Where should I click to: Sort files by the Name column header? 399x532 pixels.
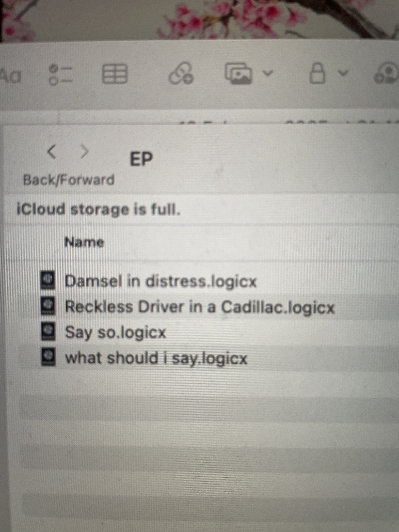(84, 242)
